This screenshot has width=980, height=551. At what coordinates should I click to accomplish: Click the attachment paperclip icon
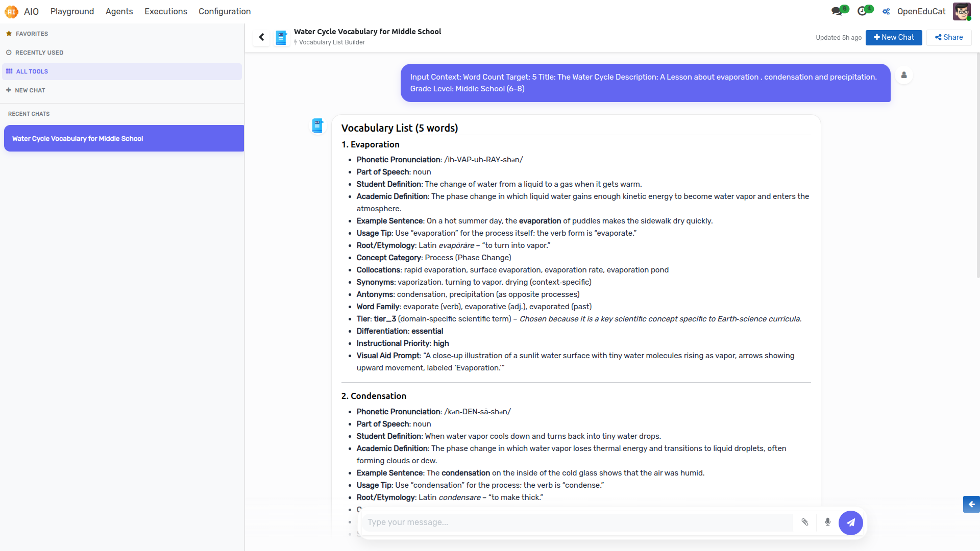(x=805, y=522)
